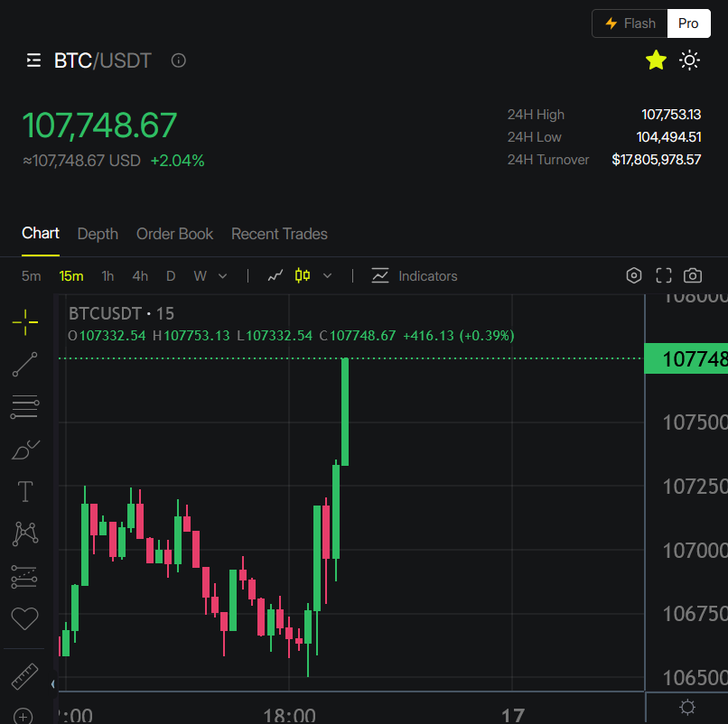Click the 24H Low value 104,494.51

click(x=668, y=137)
